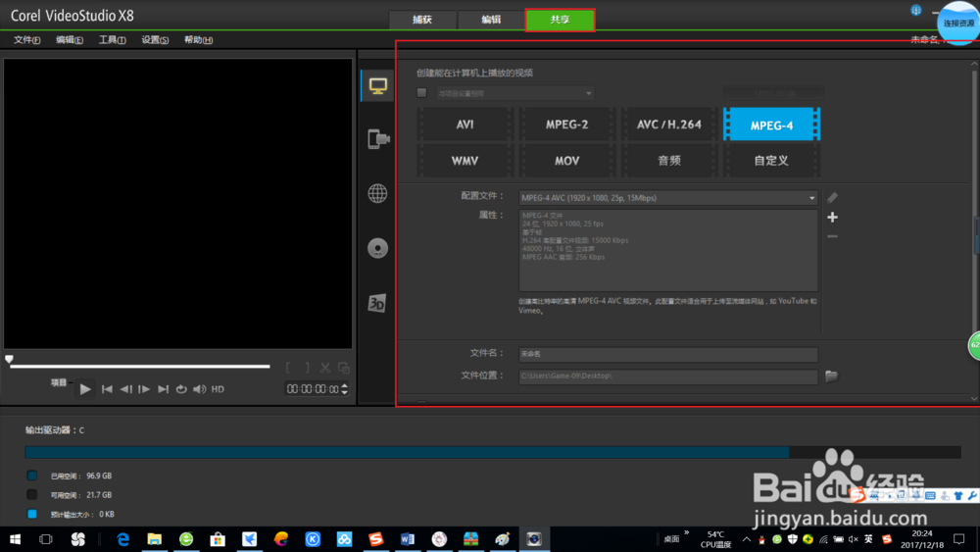980x552 pixels.
Task: Click the pencil edit profile icon
Action: pyautogui.click(x=832, y=197)
